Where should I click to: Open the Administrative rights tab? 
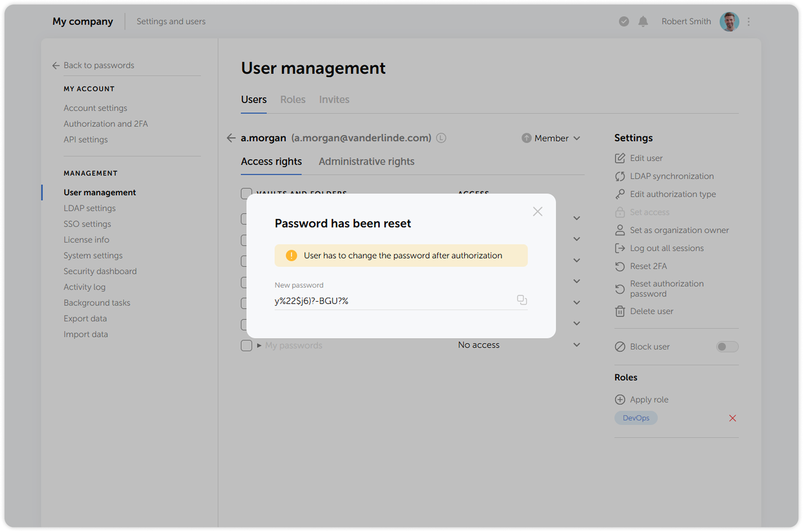366,161
